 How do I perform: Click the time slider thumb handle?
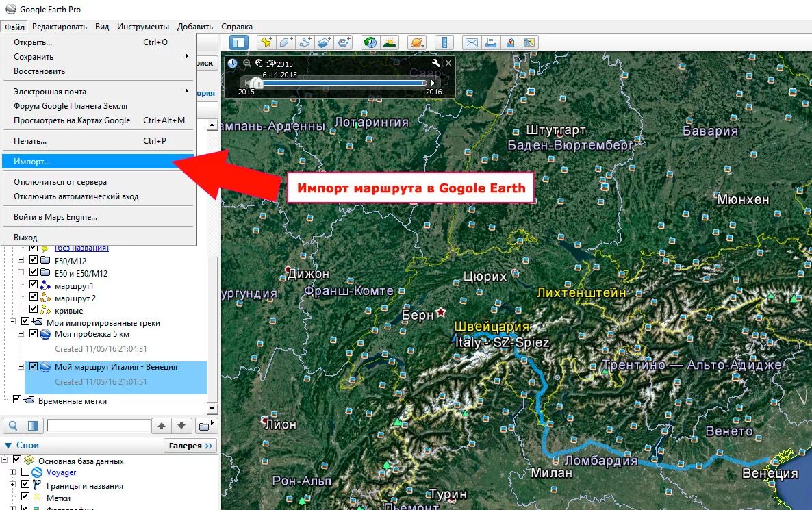click(256, 83)
